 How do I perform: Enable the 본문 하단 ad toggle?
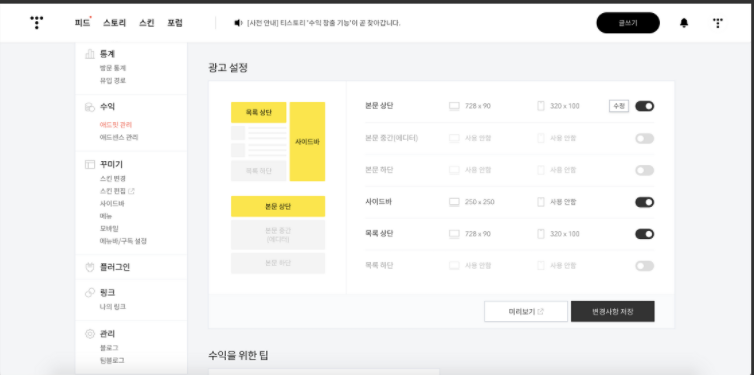(x=644, y=170)
